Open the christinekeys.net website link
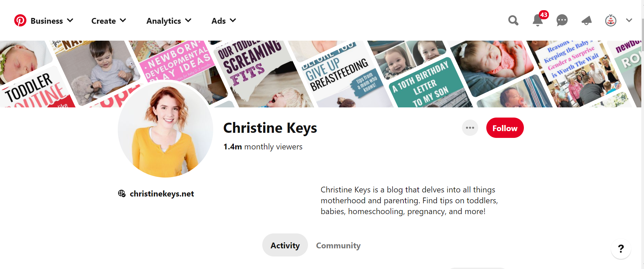Image resolution: width=644 pixels, height=269 pixels. click(x=162, y=194)
